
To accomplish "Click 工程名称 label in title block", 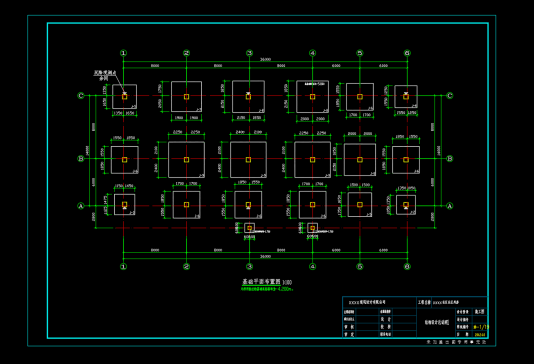I will [x=424, y=302].
